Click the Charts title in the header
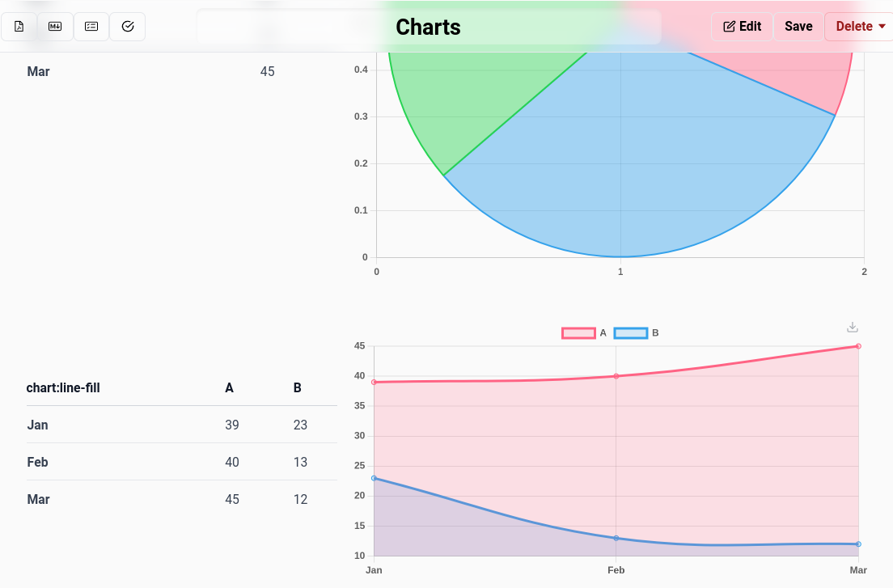The height and width of the screenshot is (588, 893). tap(428, 27)
